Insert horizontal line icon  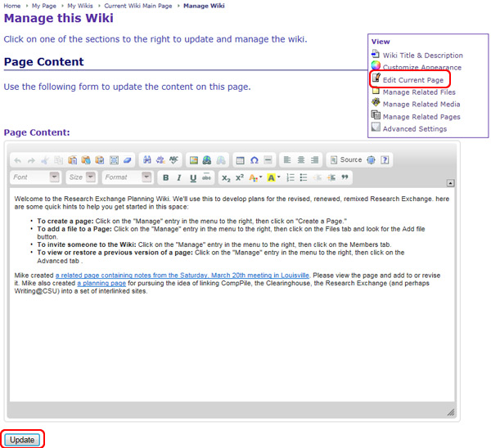pos(268,160)
